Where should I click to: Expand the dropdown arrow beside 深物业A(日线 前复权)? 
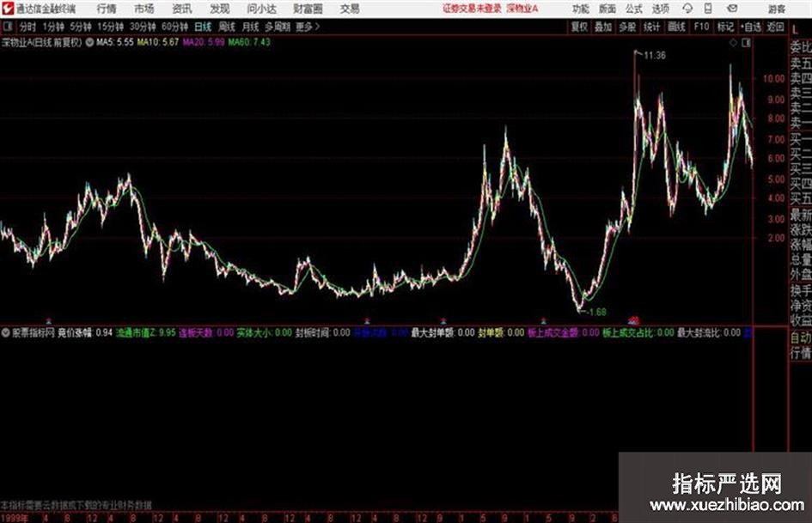click(89, 42)
